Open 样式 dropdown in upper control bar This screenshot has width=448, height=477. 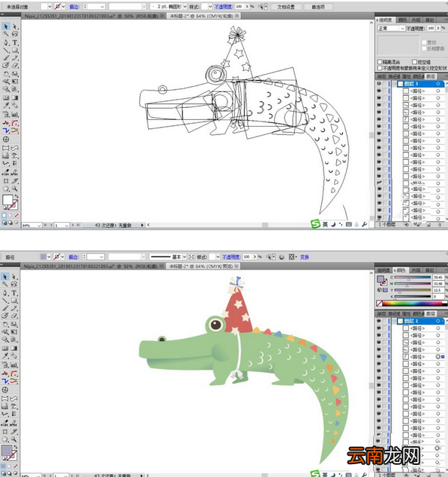[210, 6]
